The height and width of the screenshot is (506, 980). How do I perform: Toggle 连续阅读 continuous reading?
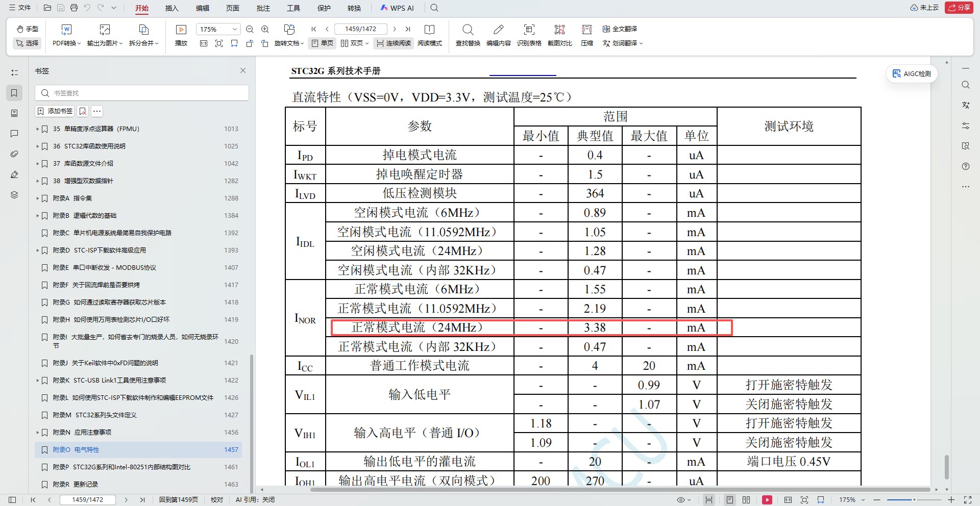click(x=394, y=43)
